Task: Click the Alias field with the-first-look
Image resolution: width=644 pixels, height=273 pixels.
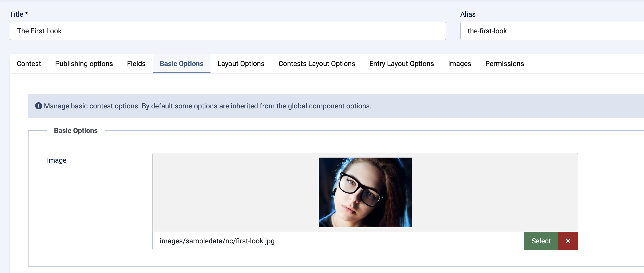Action: [x=550, y=31]
